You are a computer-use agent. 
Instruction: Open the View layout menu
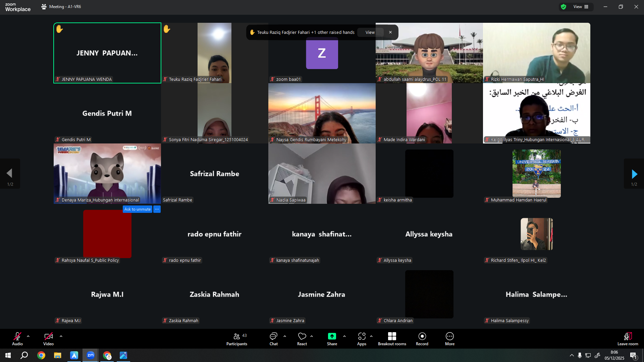coord(581,7)
